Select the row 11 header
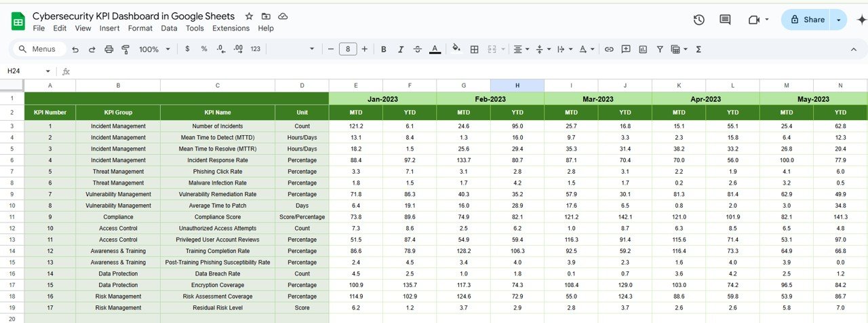 pos(12,217)
